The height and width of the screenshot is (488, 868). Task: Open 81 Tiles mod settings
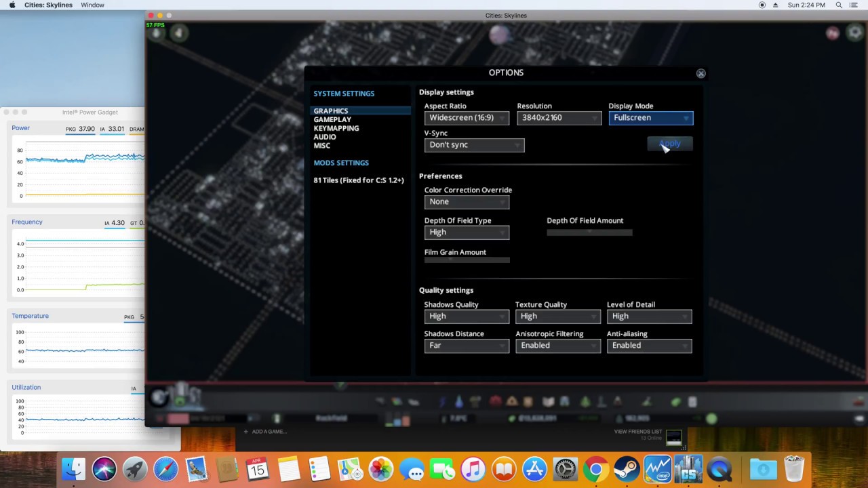(x=359, y=180)
